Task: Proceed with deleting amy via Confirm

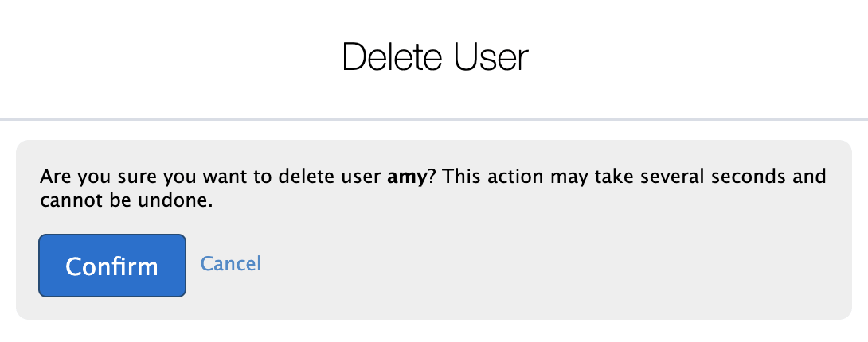Action: pyautogui.click(x=112, y=266)
